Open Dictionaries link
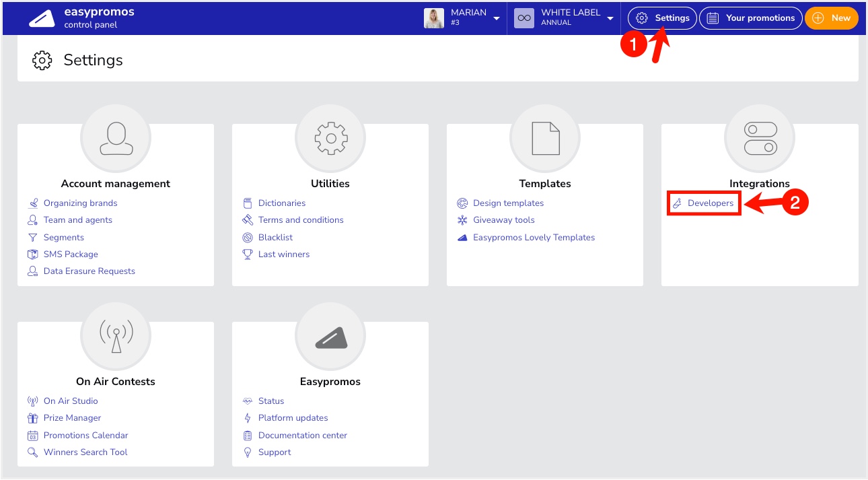 coord(282,203)
